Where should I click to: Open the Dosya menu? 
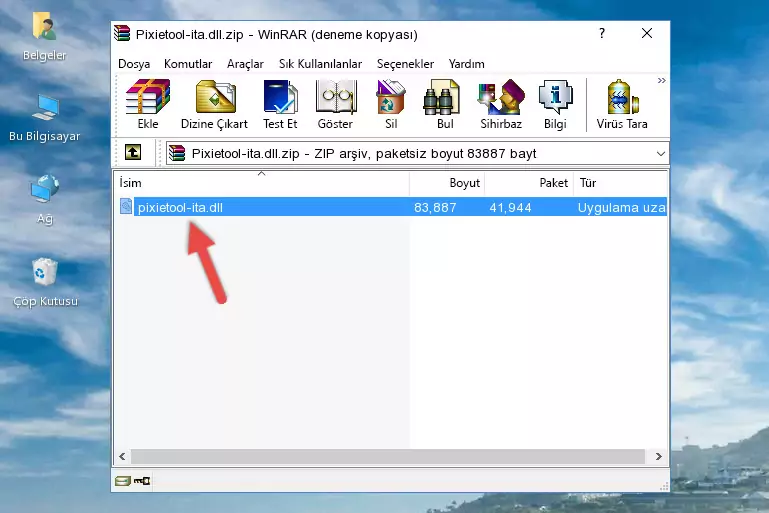(x=134, y=64)
